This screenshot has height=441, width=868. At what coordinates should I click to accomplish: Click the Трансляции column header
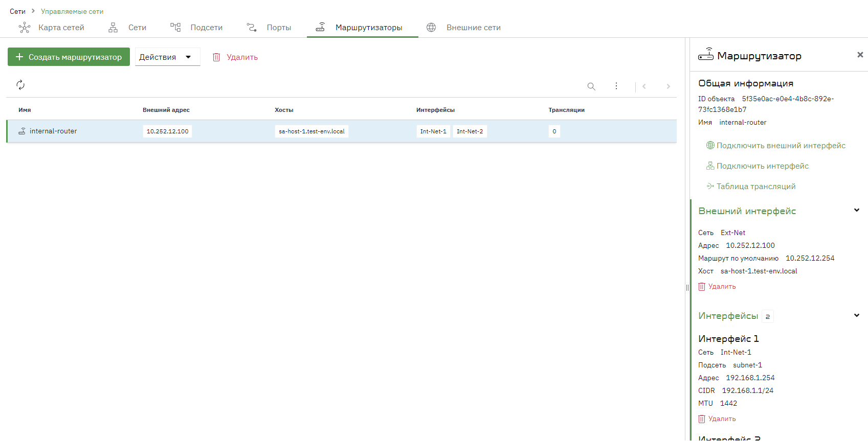point(566,110)
